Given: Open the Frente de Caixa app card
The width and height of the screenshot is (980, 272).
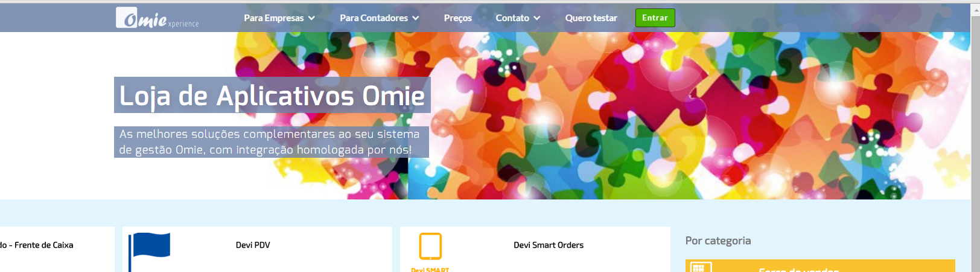Looking at the screenshot, I should (57, 249).
